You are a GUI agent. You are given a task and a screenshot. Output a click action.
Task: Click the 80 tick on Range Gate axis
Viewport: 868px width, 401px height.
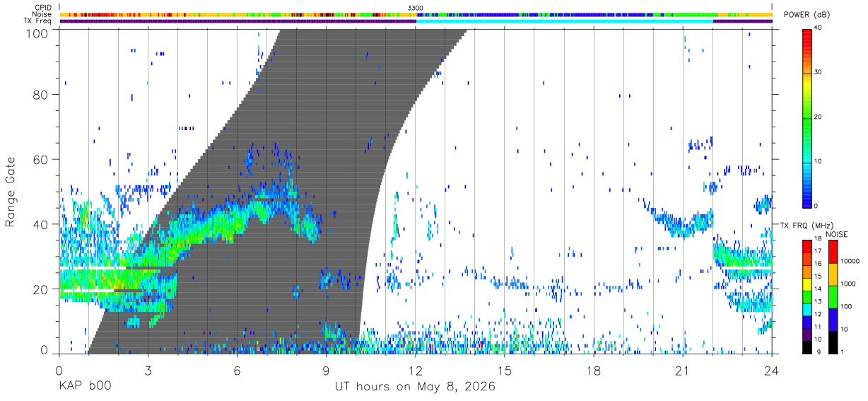pos(41,95)
